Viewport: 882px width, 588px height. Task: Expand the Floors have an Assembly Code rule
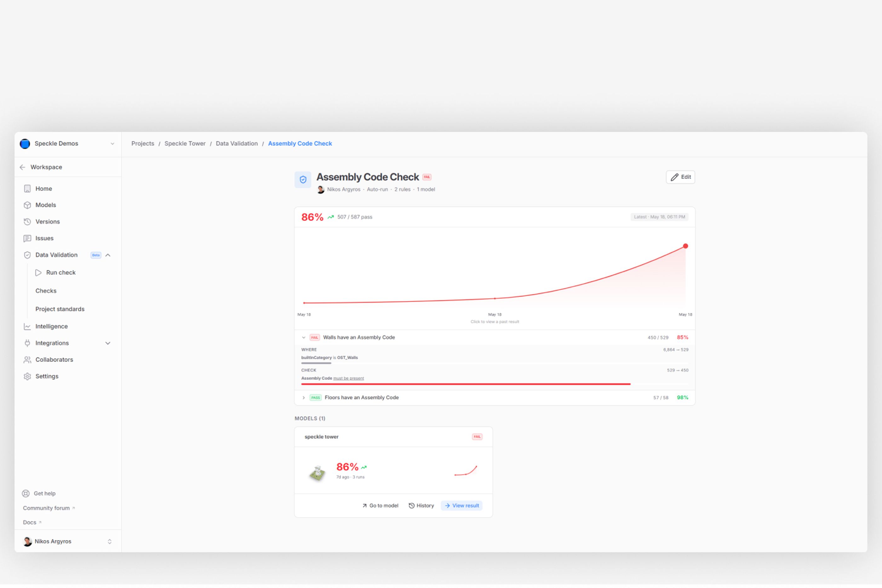click(304, 398)
